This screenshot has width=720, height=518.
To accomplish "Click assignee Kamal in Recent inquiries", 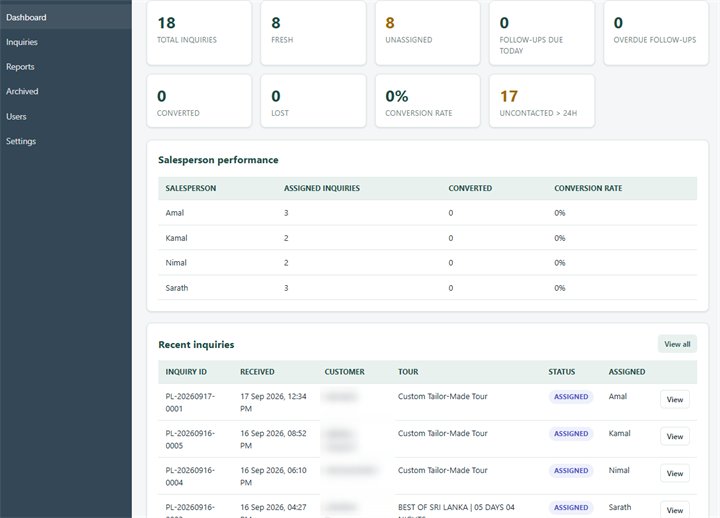I will pos(619,433).
